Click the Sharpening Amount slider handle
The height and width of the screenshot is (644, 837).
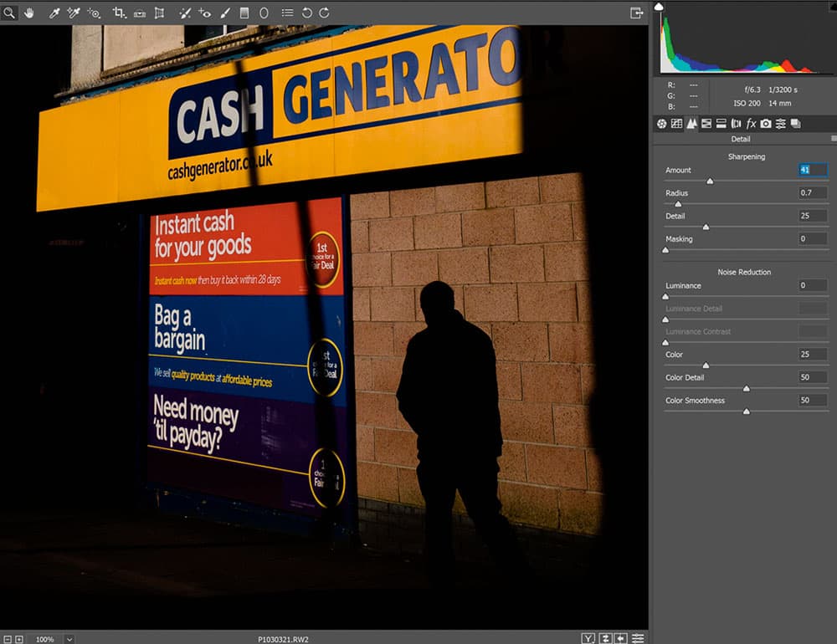(710, 181)
